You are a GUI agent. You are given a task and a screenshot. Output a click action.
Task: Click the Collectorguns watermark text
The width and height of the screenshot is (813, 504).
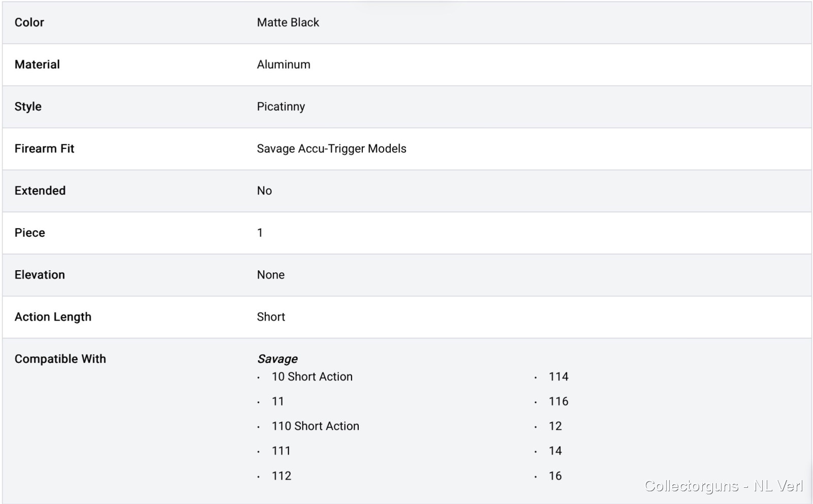pyautogui.click(x=723, y=486)
